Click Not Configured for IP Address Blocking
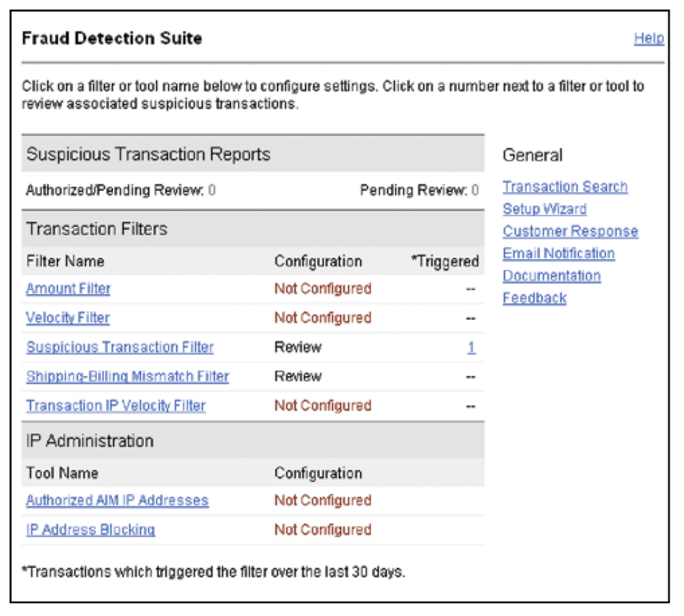Viewport: 684px width, 616px height. point(323,530)
